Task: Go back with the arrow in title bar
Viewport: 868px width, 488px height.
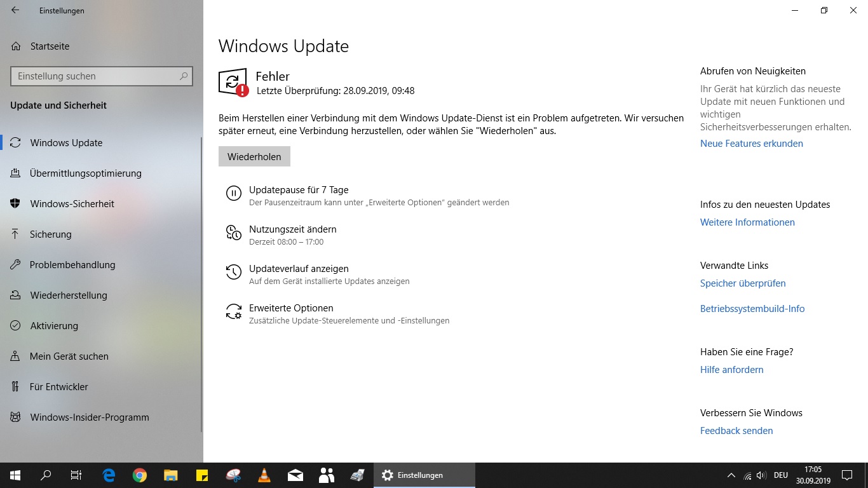Action: coord(15,10)
